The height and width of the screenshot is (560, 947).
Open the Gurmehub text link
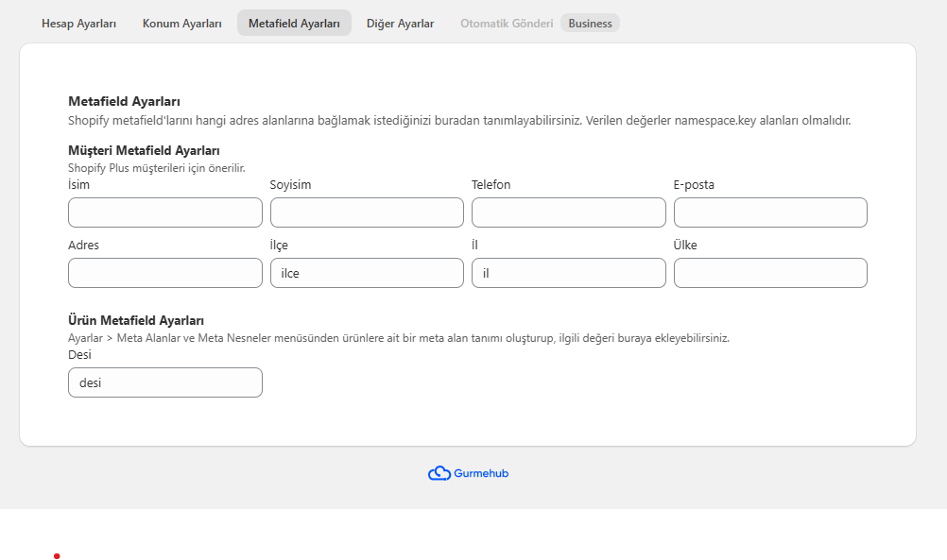pos(481,473)
